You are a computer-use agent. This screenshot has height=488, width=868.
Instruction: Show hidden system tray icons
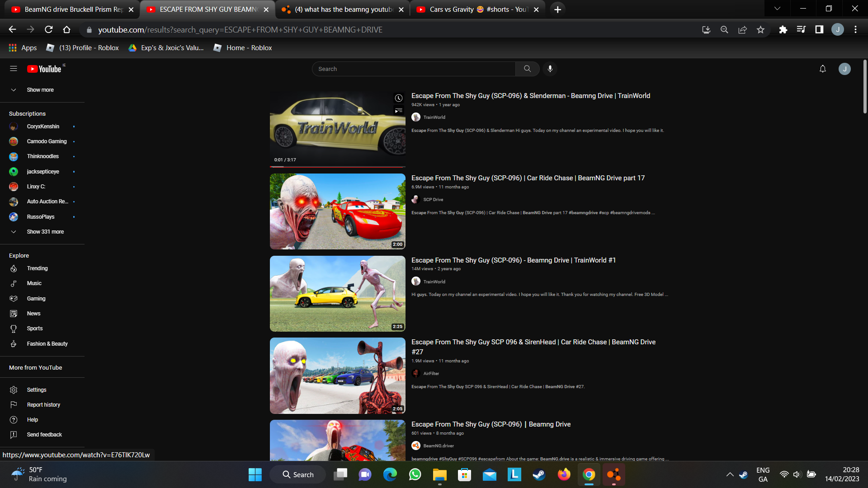[x=730, y=474]
